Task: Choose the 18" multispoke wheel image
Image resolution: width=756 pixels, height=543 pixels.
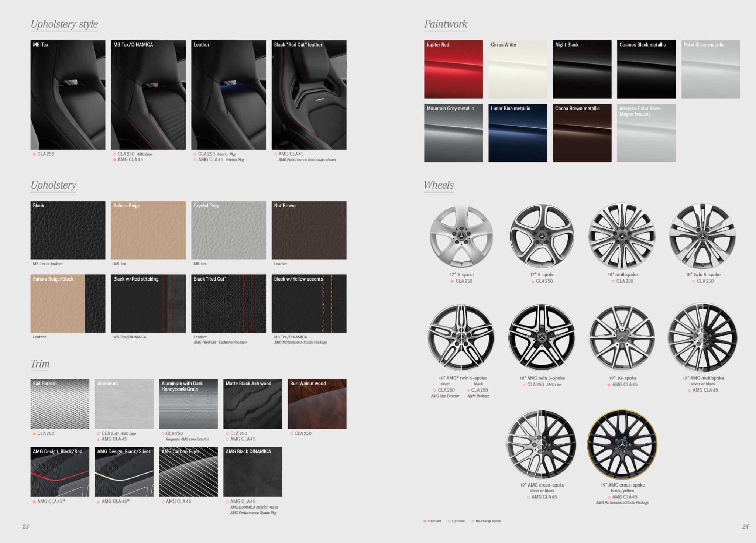Action: click(622, 236)
